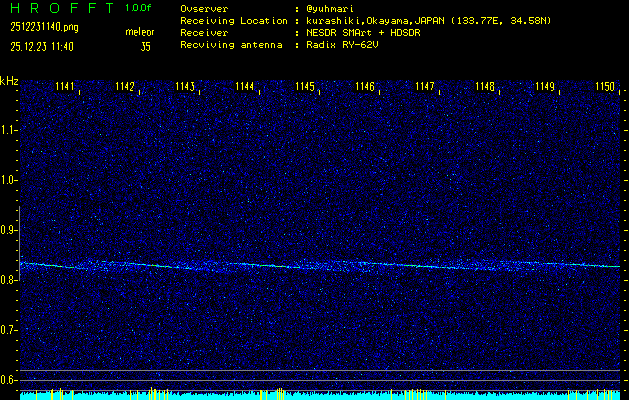Select the 1.0 frequency axis label

9,180
